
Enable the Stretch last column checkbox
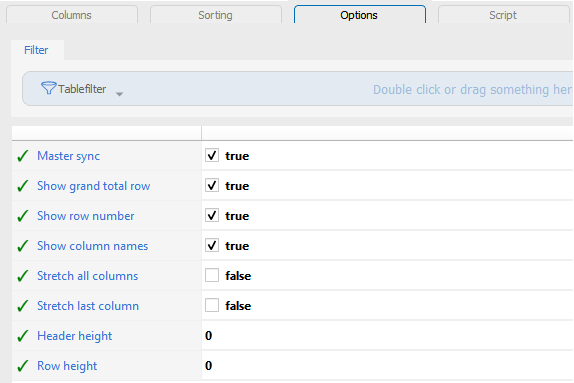click(212, 305)
